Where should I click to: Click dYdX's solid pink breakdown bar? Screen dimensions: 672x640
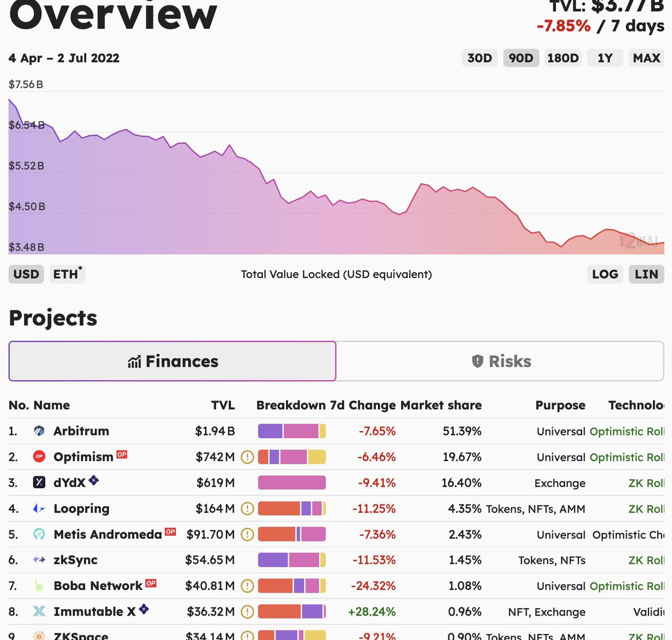point(292,483)
